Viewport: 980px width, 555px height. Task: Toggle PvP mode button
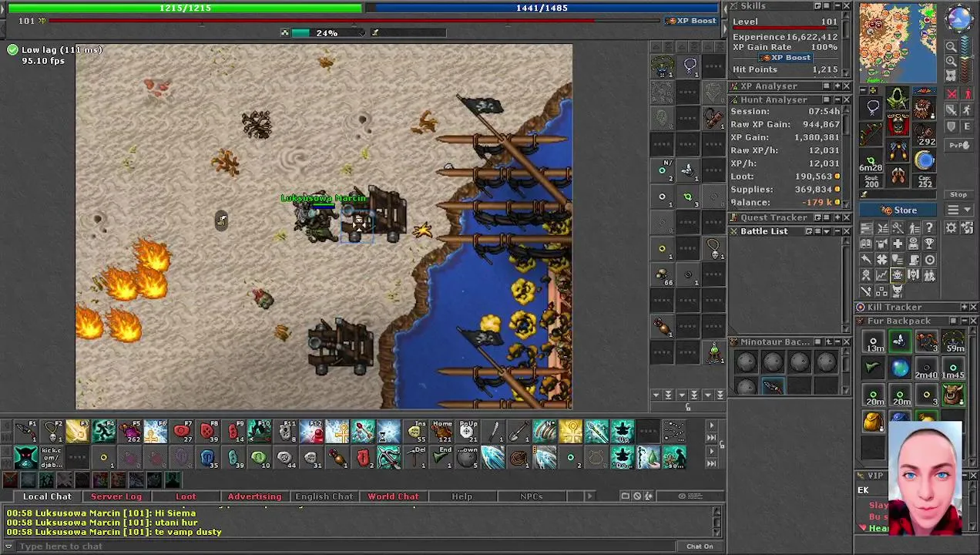point(958,145)
